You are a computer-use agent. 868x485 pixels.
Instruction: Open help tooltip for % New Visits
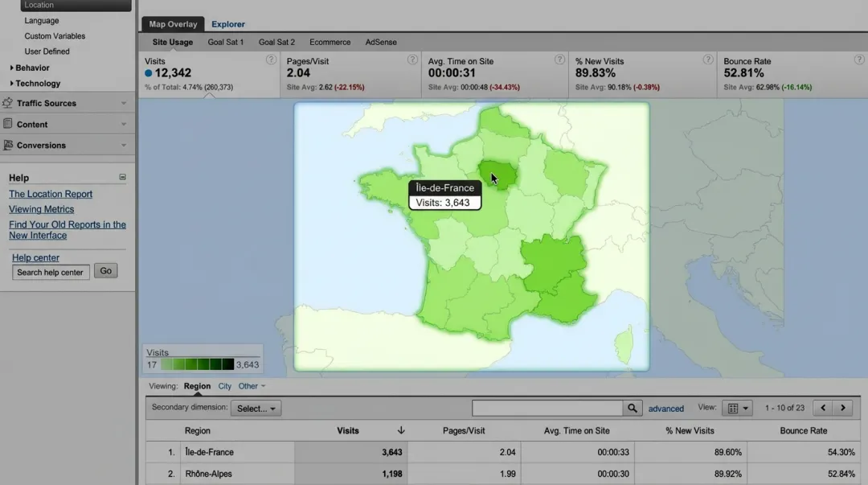click(x=708, y=60)
